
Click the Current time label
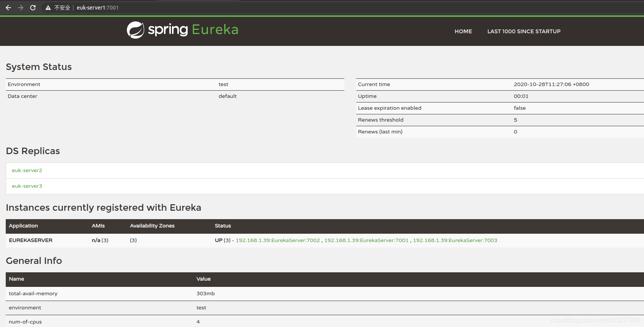(x=374, y=85)
